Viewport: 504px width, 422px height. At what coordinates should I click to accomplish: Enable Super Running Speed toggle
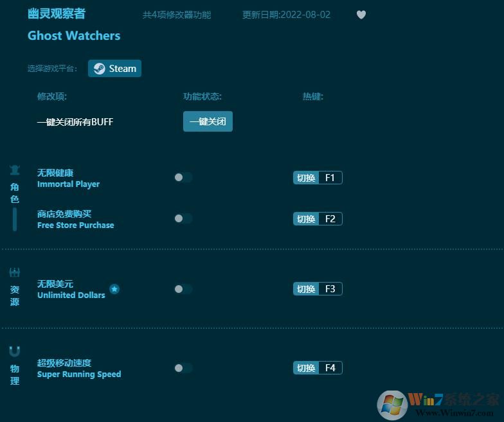pos(183,368)
